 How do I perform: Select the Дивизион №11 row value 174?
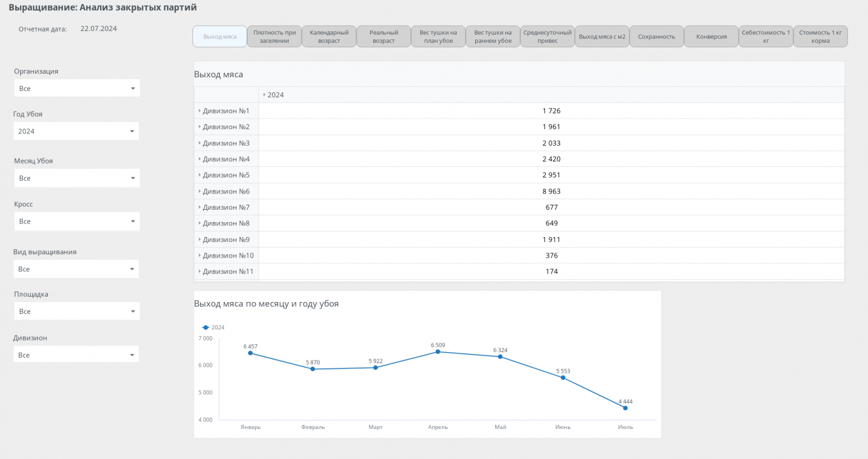point(551,272)
